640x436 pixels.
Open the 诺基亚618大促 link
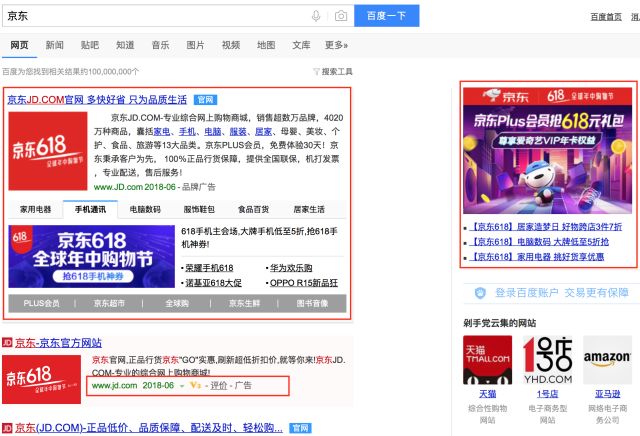[213, 283]
